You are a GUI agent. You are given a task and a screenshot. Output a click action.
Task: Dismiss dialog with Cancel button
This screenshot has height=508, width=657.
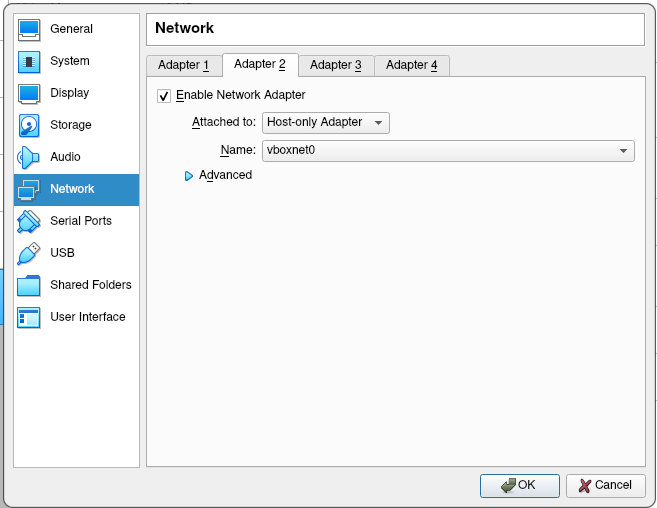click(x=605, y=486)
